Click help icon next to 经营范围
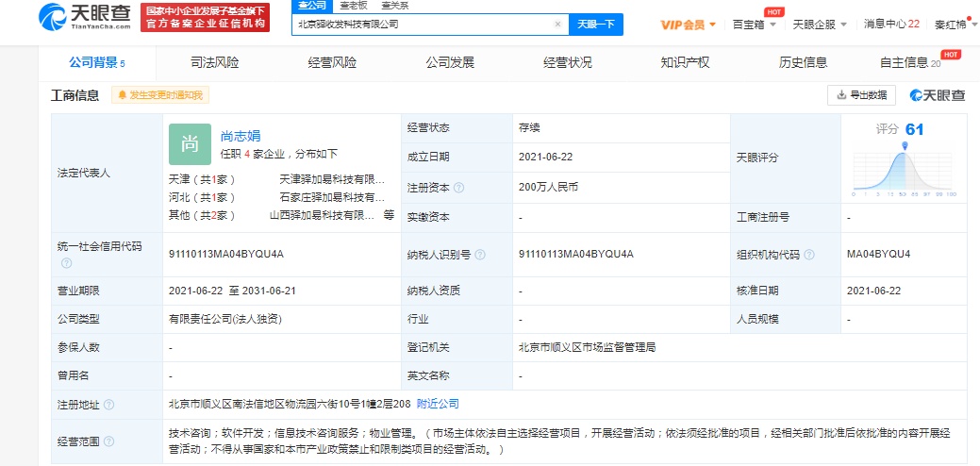The width and height of the screenshot is (980, 466). point(108,441)
